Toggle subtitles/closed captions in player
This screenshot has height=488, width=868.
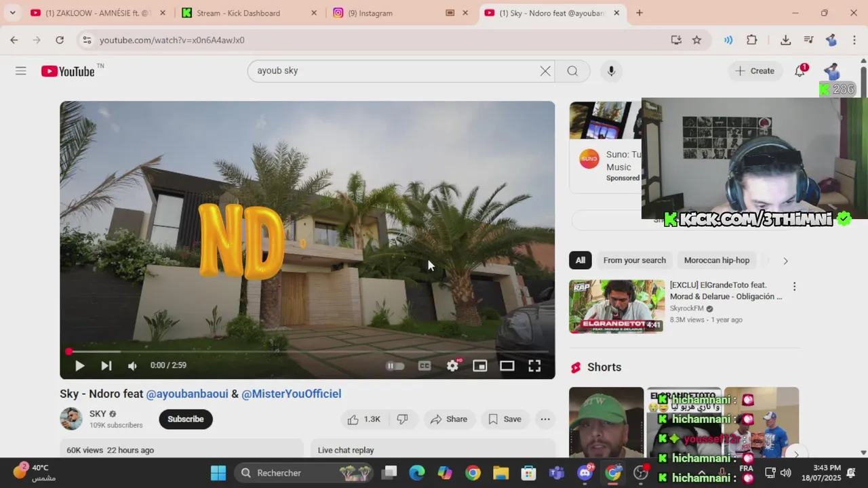(425, 365)
